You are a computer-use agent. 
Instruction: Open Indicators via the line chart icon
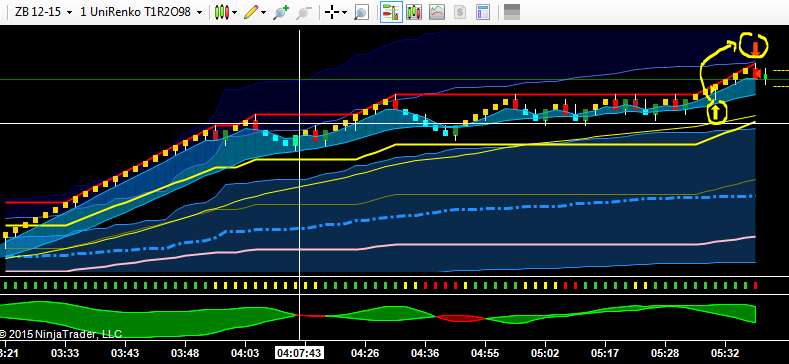coord(437,12)
